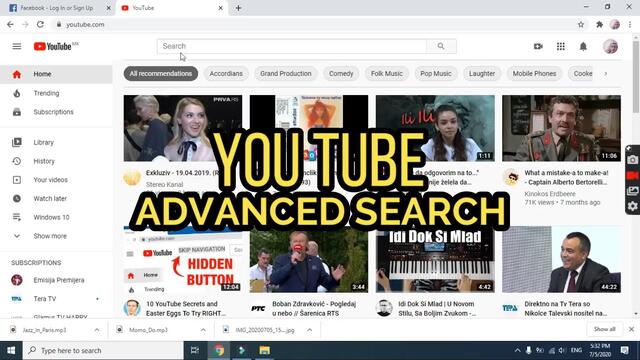This screenshot has width=640, height=360.
Task: Select the Pop Music chip
Action: [436, 73]
